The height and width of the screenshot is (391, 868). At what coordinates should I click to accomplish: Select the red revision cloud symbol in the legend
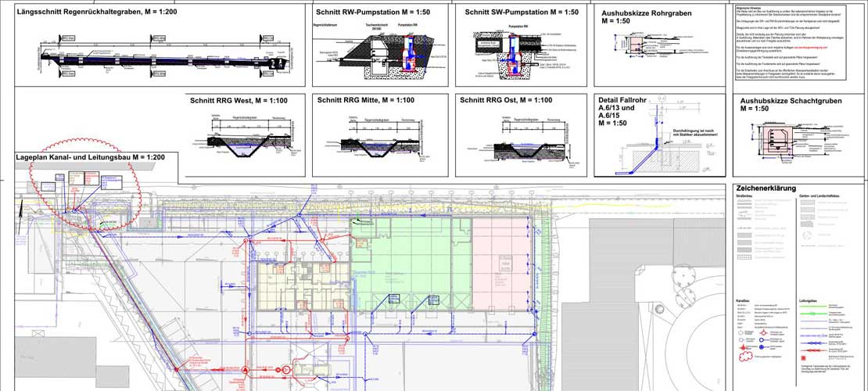(x=744, y=357)
